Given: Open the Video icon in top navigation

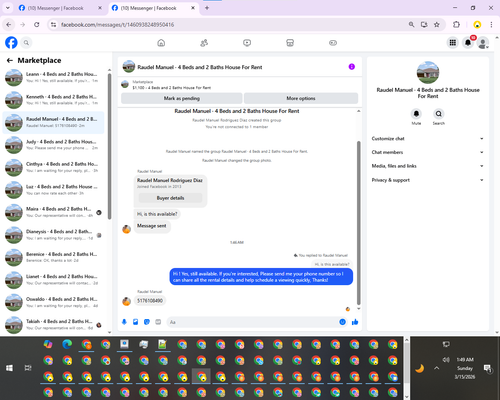Looking at the screenshot, I should coord(247,43).
